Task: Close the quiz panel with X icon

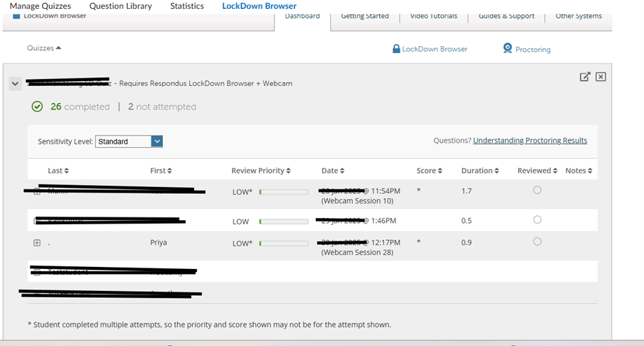Action: 601,77
